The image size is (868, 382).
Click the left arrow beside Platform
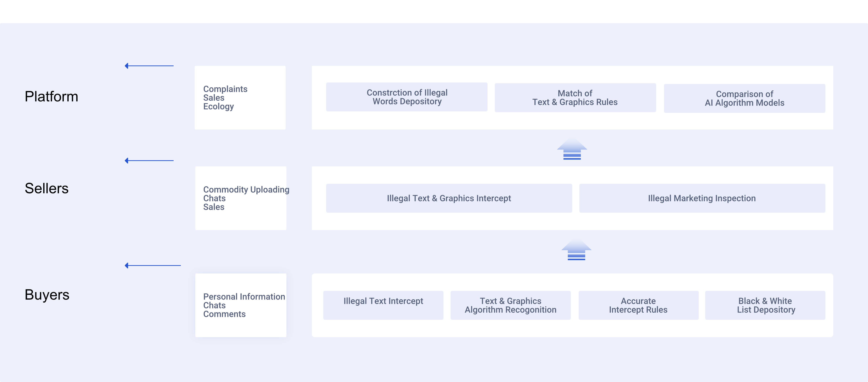pos(149,66)
